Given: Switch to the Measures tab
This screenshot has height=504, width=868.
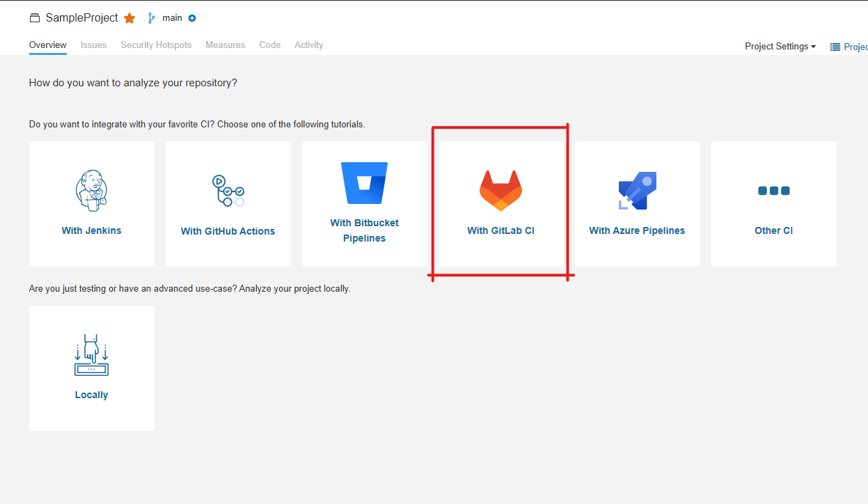Looking at the screenshot, I should pos(225,45).
